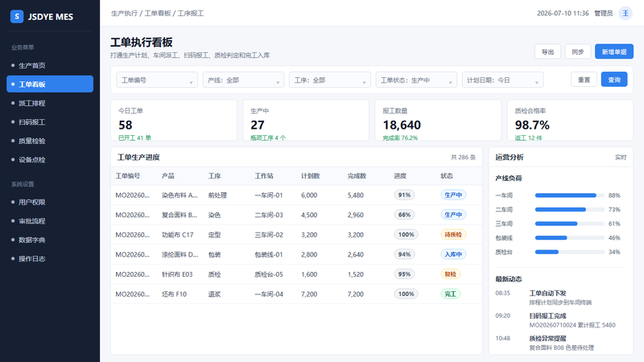
Task: Click the 共 286 条 record count
Action: click(x=464, y=157)
